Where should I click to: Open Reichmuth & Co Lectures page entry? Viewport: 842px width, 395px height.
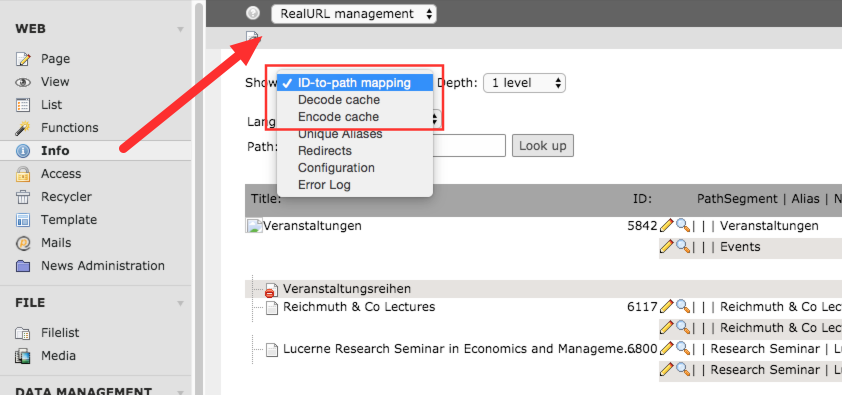[359, 307]
